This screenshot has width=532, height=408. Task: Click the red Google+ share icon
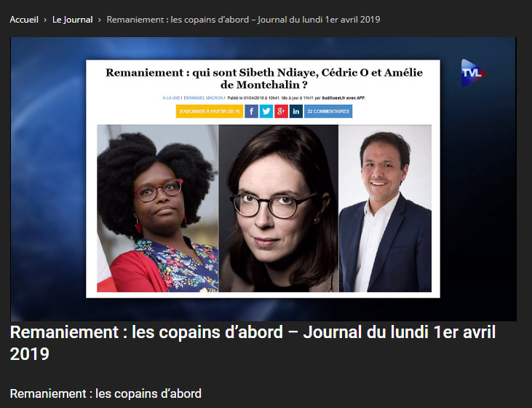281,111
